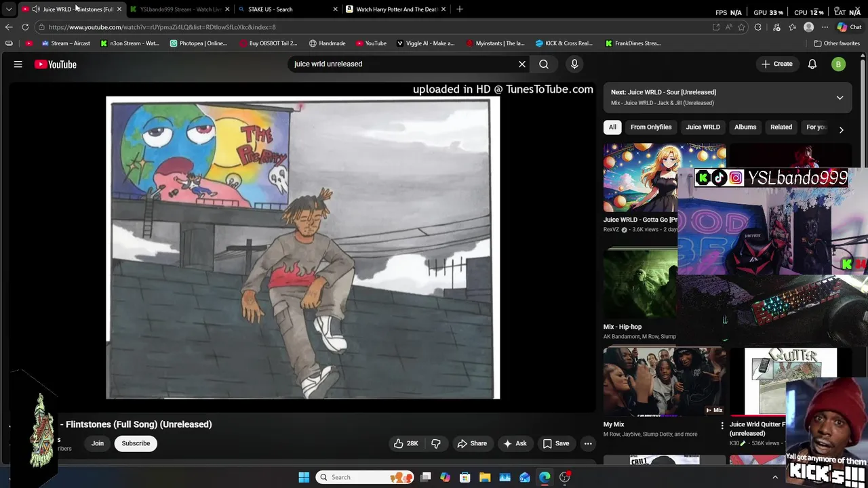The width and height of the screenshot is (868, 488).
Task: Start voice search with the microphone
Action: click(574, 64)
